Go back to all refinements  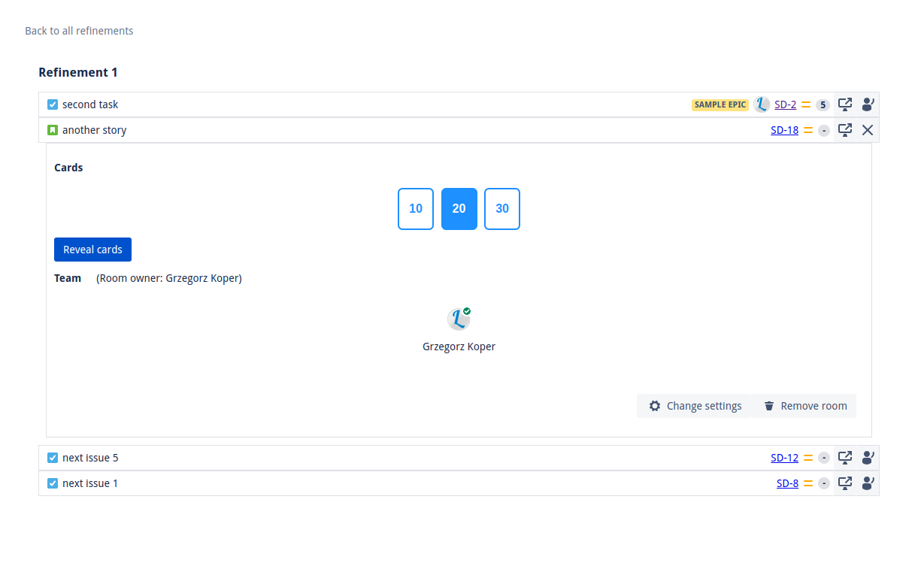pyautogui.click(x=79, y=31)
